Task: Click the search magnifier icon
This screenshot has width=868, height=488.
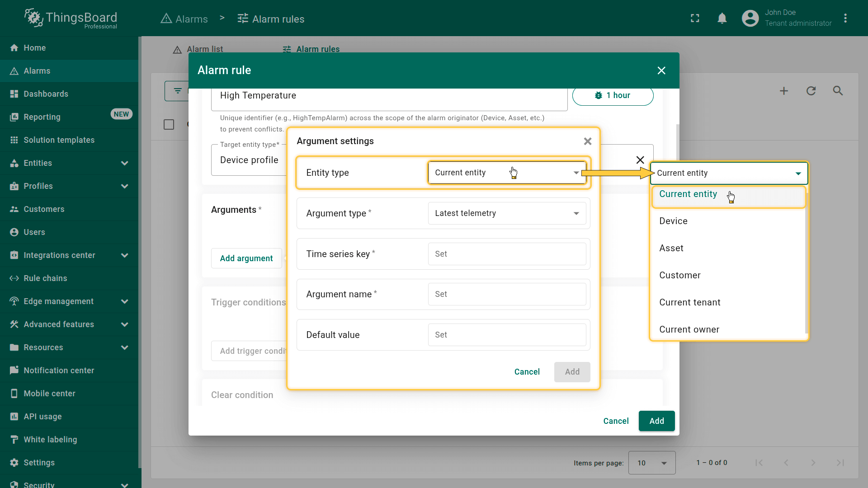Action: (x=838, y=91)
